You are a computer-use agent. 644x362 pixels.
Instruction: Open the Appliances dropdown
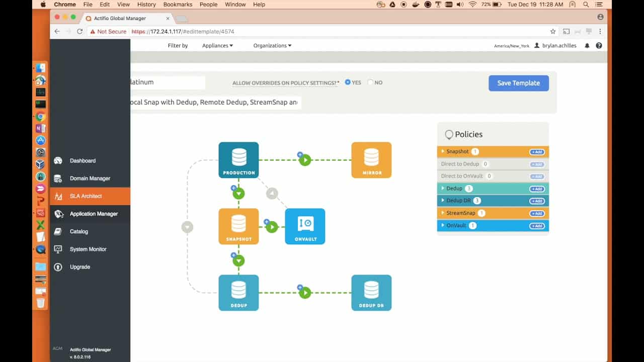217,46
